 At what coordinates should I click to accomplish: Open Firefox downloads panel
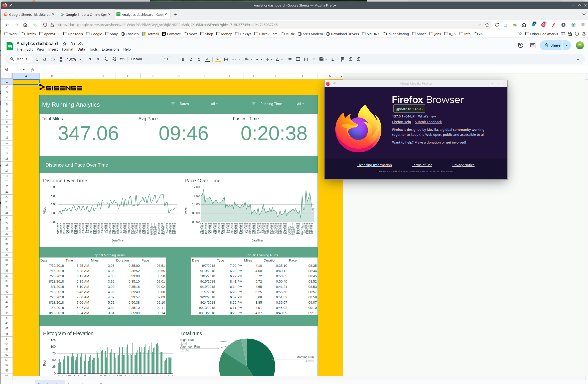(506, 25)
